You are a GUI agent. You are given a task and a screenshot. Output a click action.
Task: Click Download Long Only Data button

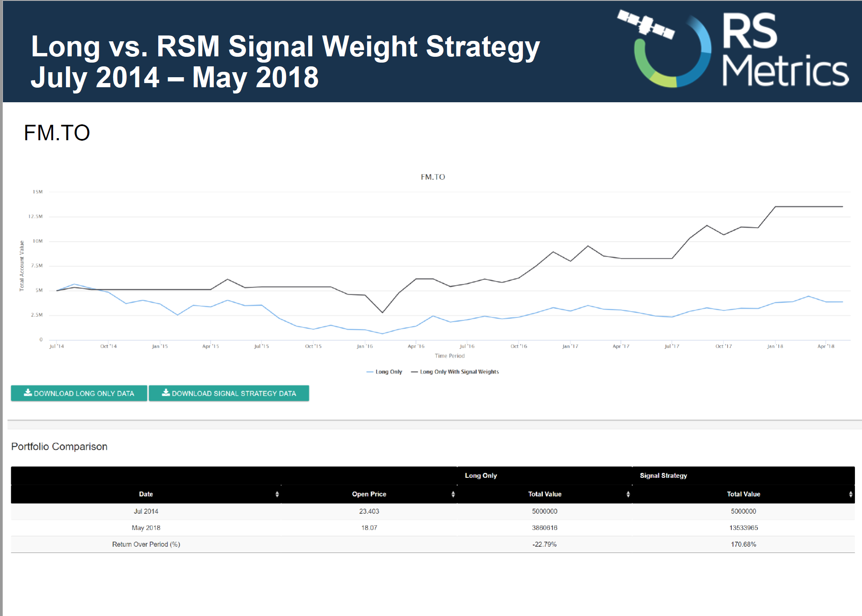[79, 393]
